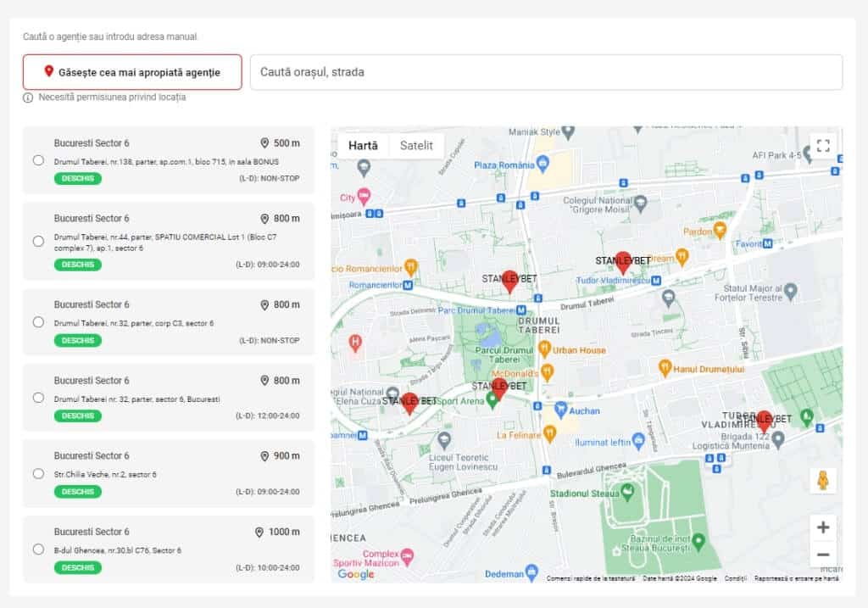Zoom out on the map

click(x=822, y=555)
